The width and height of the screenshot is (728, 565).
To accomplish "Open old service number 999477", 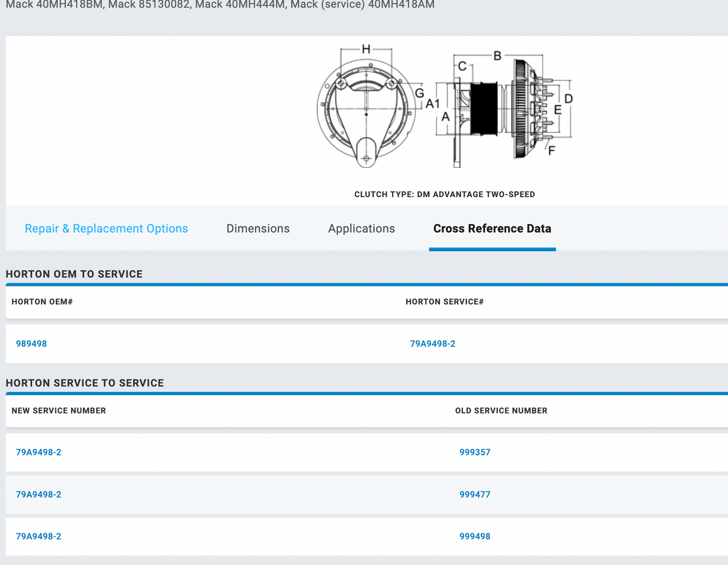I will (x=475, y=494).
